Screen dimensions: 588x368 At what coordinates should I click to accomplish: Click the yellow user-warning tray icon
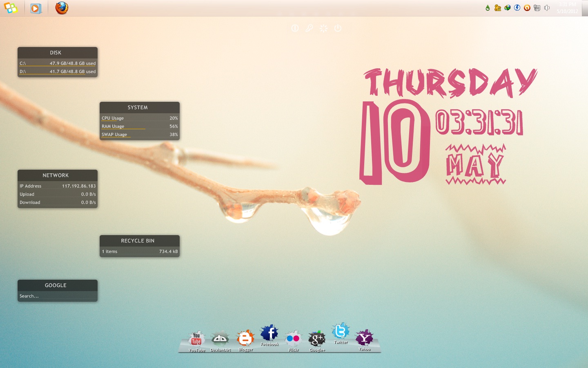point(497,8)
